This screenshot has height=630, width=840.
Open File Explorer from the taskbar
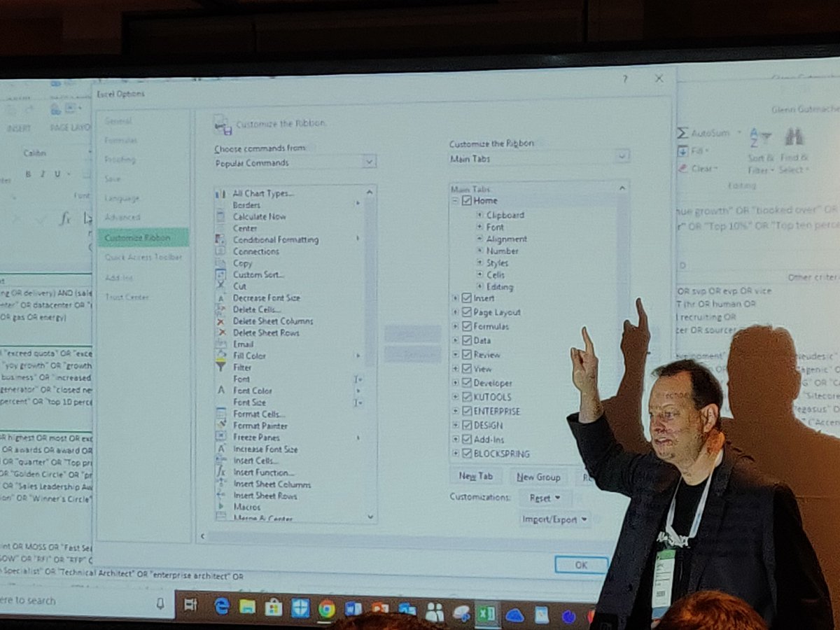pos(248,607)
